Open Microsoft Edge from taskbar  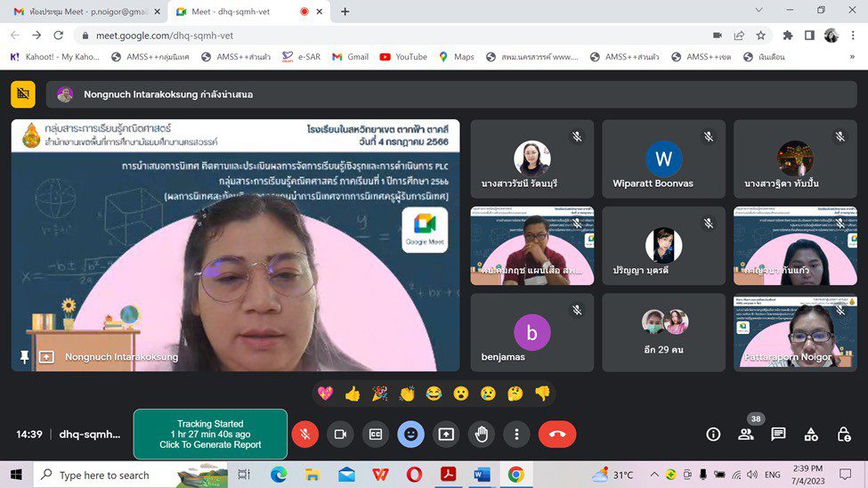(x=279, y=475)
